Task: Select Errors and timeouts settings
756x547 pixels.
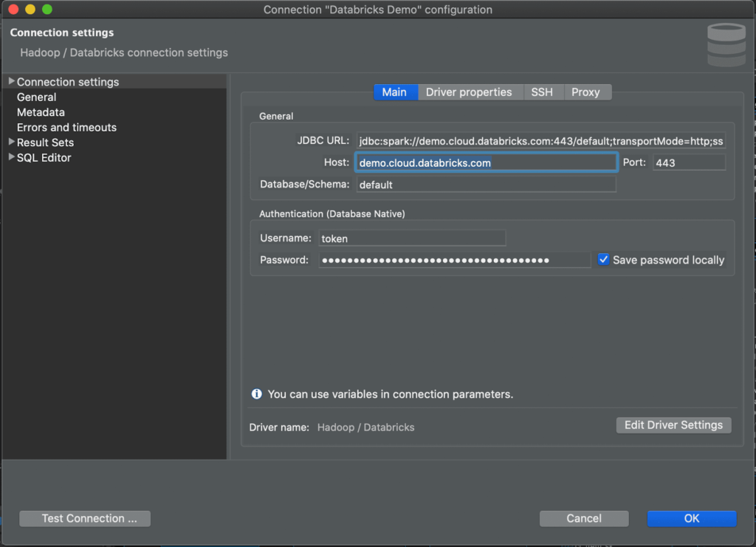Action: tap(66, 127)
